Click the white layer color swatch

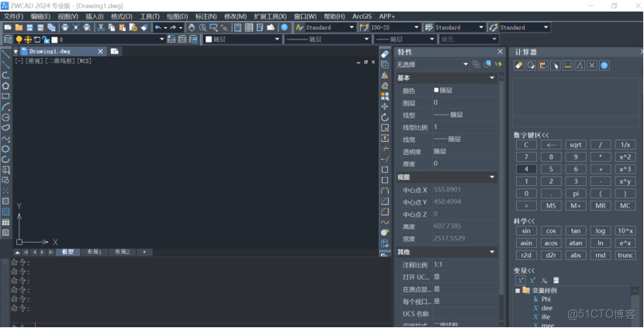[x=54, y=40]
